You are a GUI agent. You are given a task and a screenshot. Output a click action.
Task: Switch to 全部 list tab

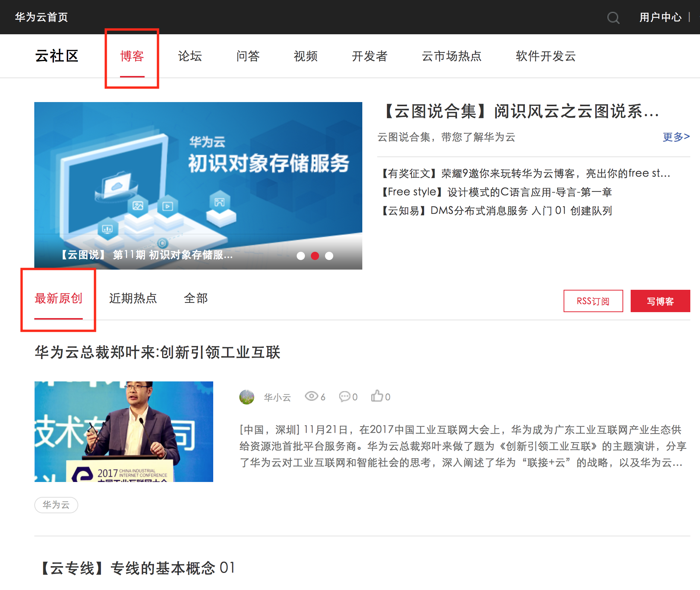coord(196,298)
